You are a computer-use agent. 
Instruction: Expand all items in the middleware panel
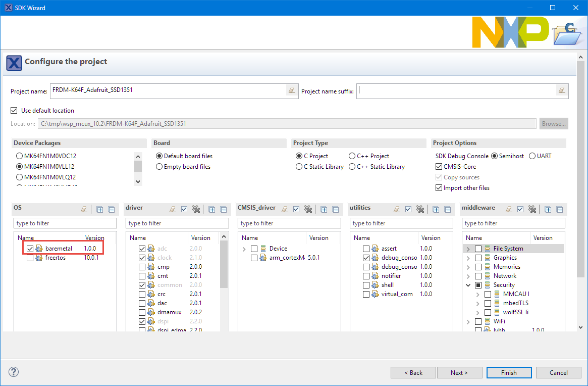tap(548, 209)
